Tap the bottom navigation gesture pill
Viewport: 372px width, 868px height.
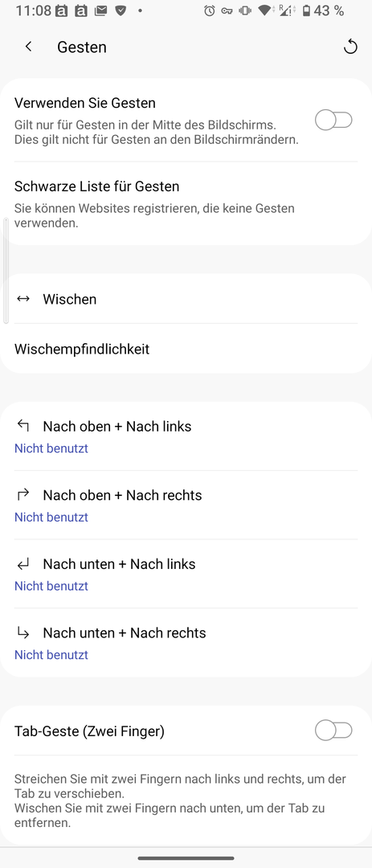tap(186, 858)
